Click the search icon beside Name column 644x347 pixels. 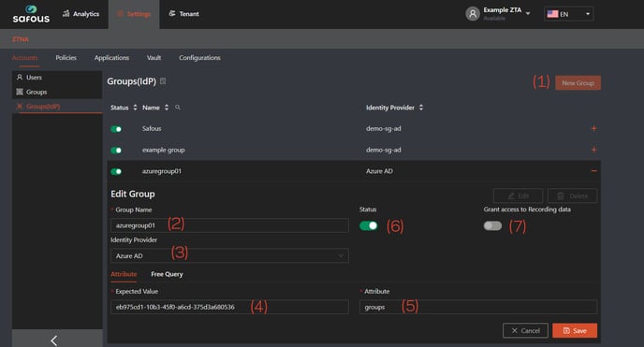[178, 108]
